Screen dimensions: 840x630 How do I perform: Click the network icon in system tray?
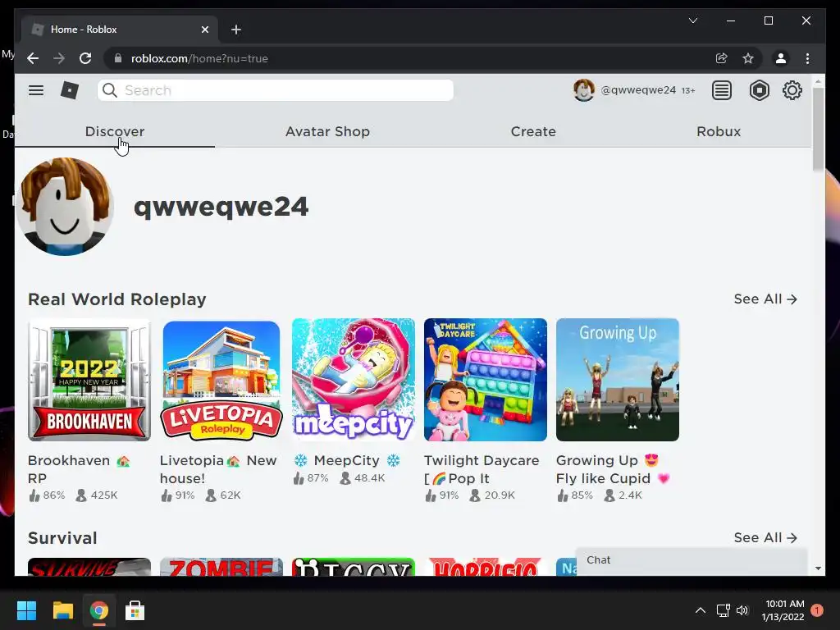[724, 610]
